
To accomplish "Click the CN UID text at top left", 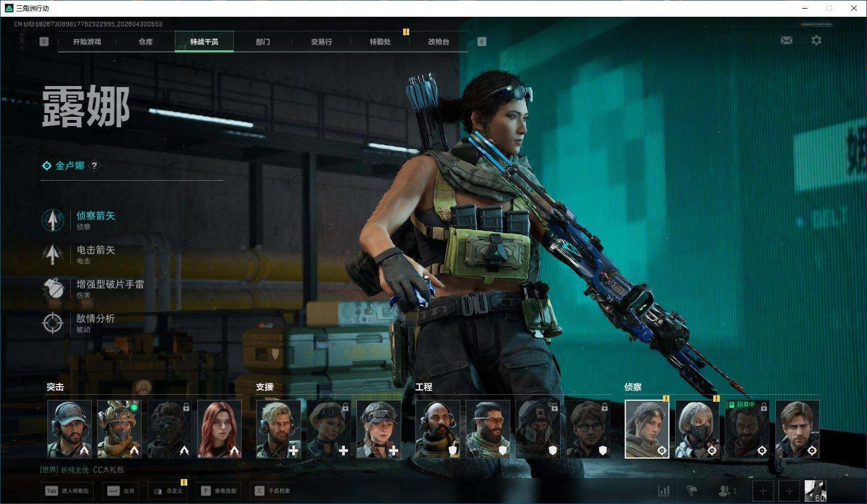I will coord(88,24).
